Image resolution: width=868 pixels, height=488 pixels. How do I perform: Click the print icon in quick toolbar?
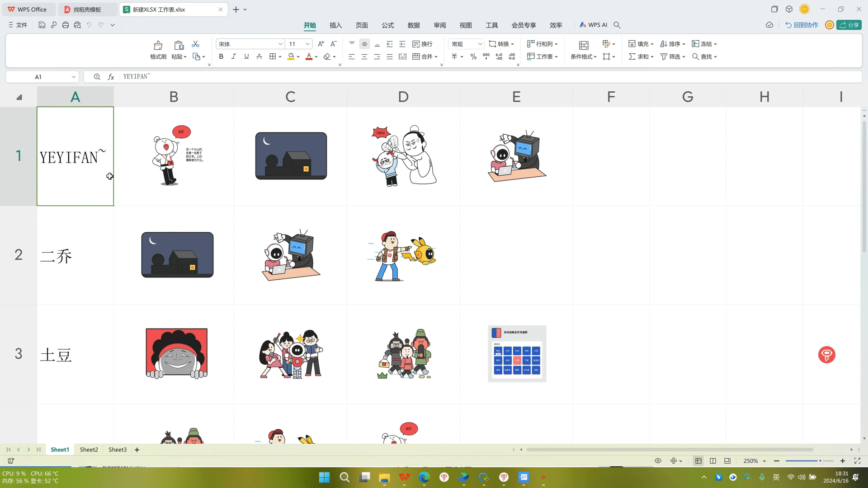point(66,25)
